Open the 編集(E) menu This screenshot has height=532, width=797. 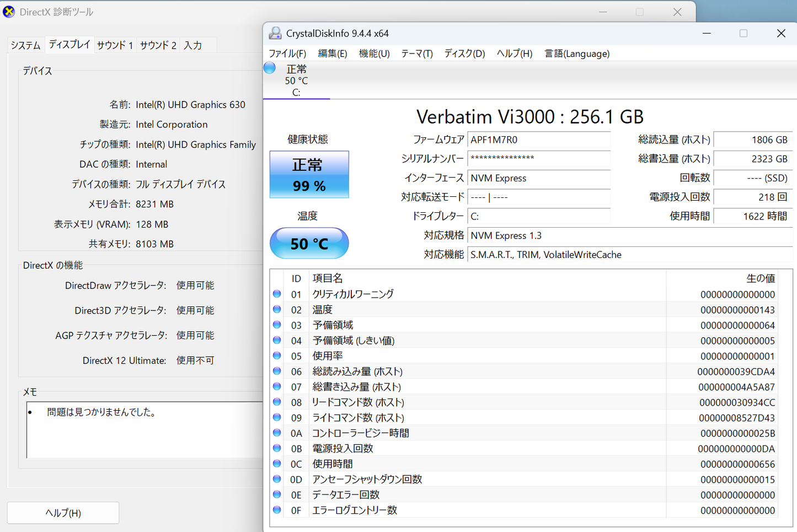[333, 53]
